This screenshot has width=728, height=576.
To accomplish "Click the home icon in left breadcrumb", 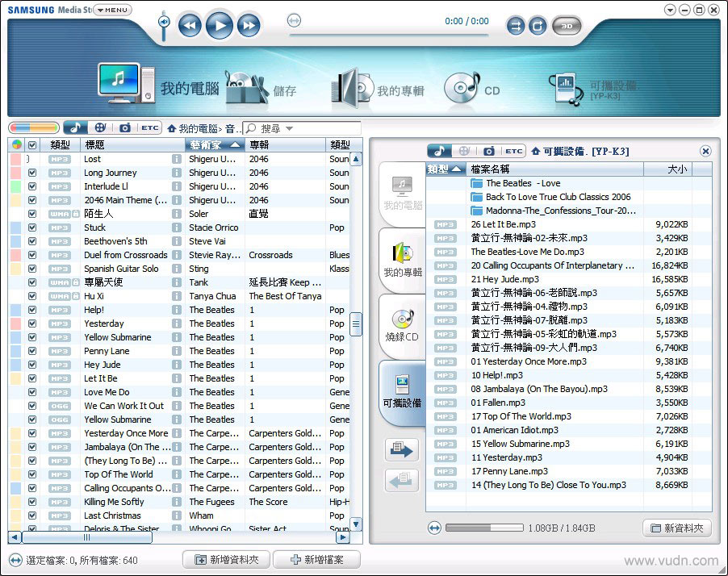I will [x=172, y=128].
